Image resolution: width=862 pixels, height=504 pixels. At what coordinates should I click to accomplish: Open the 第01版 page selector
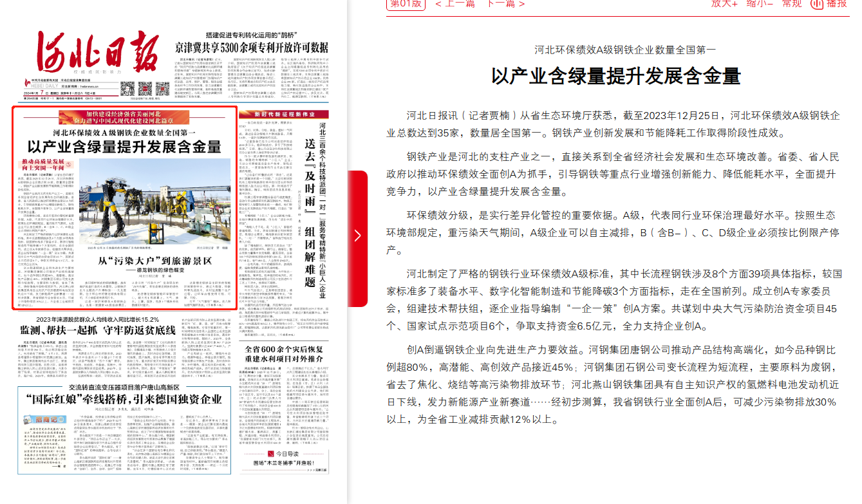[x=406, y=4]
